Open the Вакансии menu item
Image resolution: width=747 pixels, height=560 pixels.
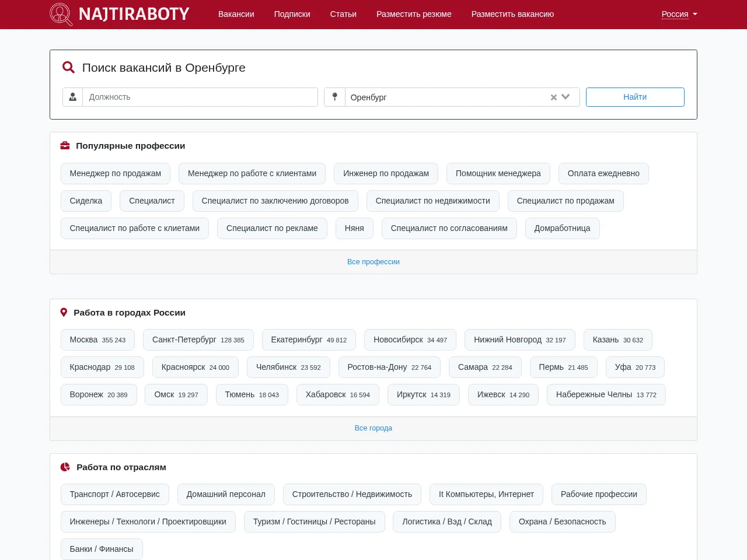(x=236, y=14)
